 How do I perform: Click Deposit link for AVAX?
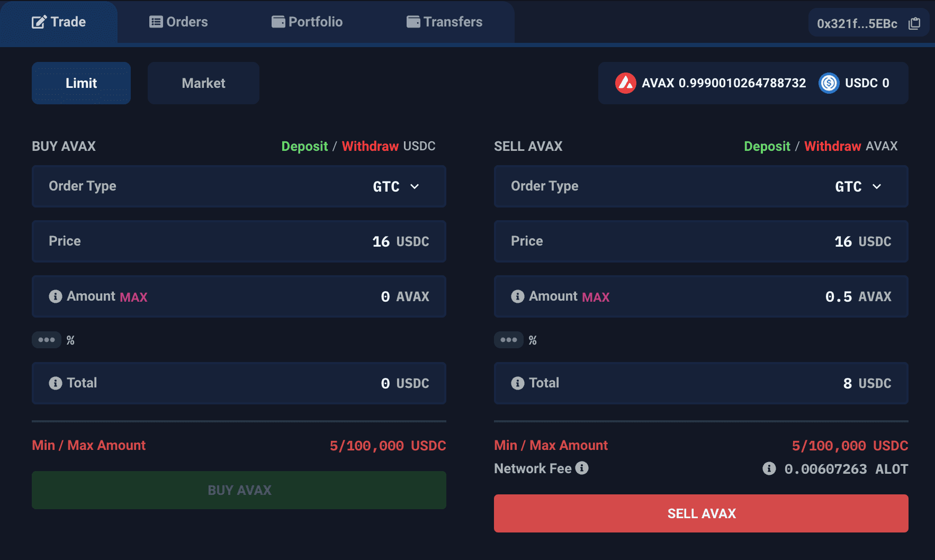point(767,146)
